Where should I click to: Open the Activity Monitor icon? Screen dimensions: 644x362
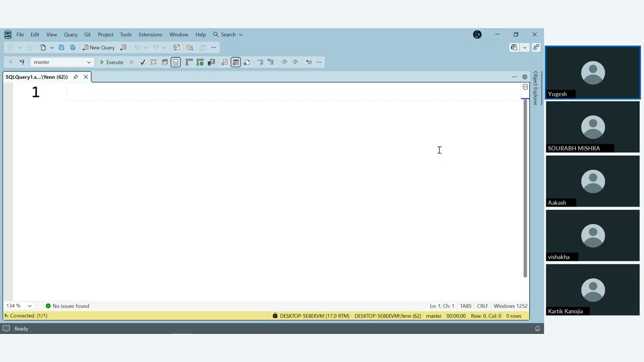click(x=177, y=47)
